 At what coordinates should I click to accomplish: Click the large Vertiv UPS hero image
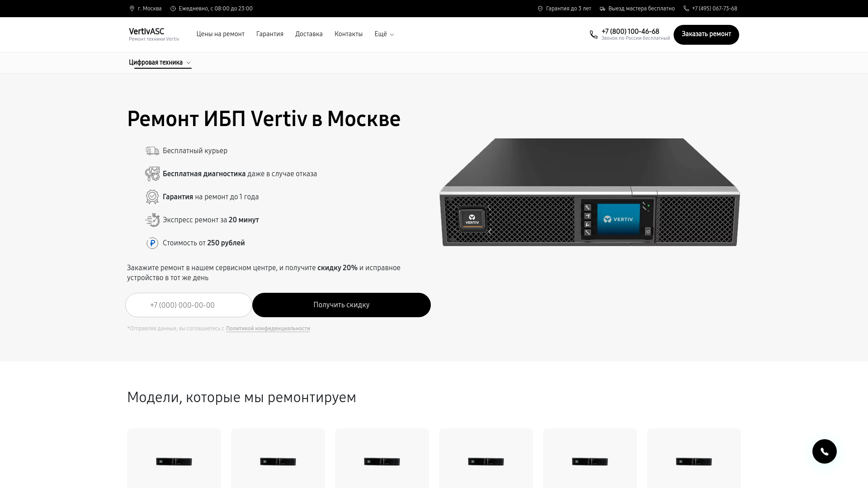pyautogui.click(x=590, y=192)
